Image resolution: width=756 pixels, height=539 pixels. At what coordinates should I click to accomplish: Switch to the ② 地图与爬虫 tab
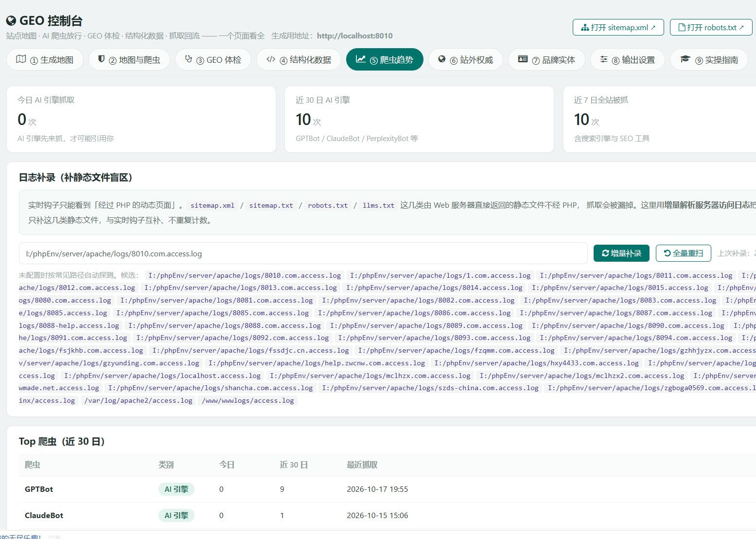pos(129,59)
